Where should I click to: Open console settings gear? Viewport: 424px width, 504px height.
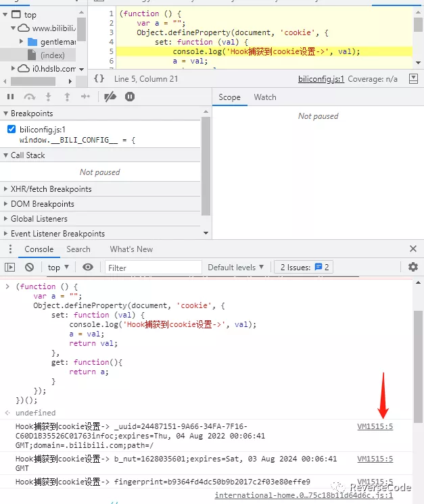(x=413, y=267)
